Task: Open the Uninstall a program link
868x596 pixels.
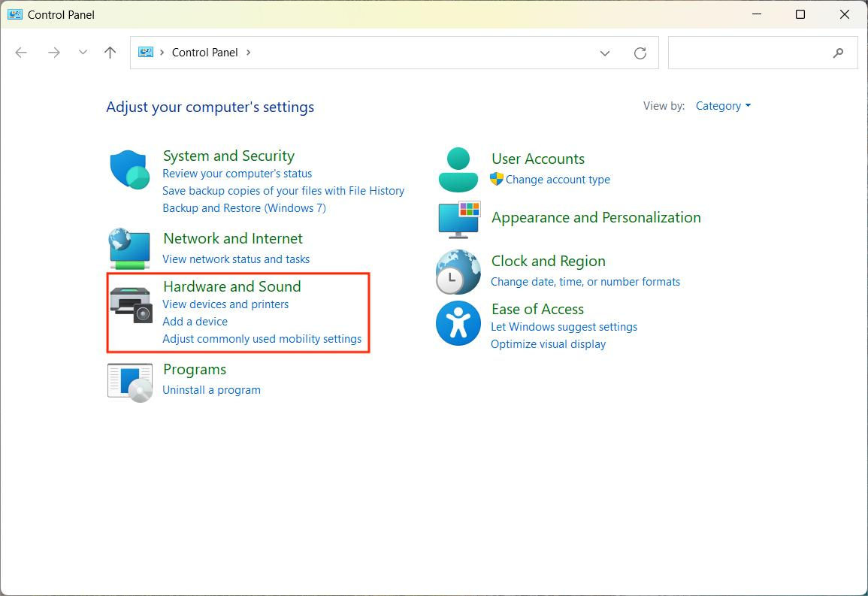Action: (x=211, y=389)
